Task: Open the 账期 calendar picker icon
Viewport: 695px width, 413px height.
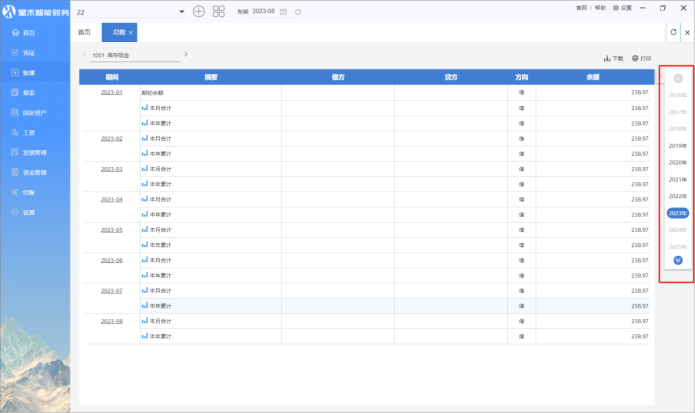Action: [x=284, y=11]
